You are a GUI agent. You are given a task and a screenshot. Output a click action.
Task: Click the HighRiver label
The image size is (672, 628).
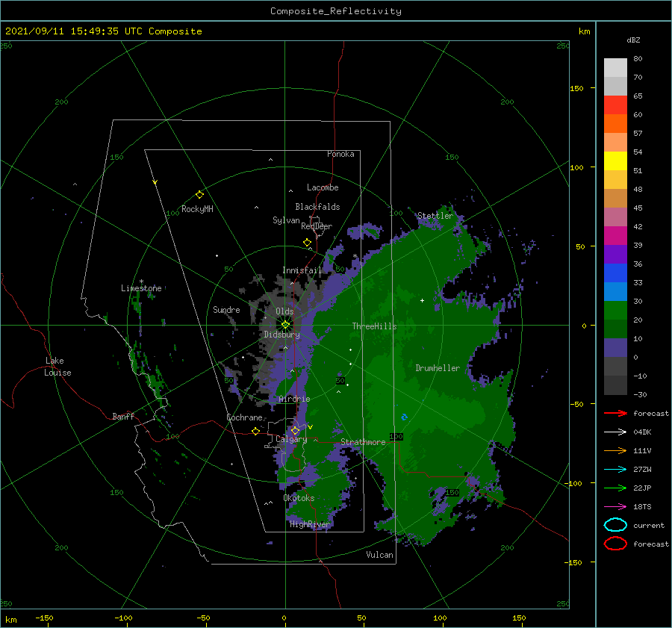point(310,524)
